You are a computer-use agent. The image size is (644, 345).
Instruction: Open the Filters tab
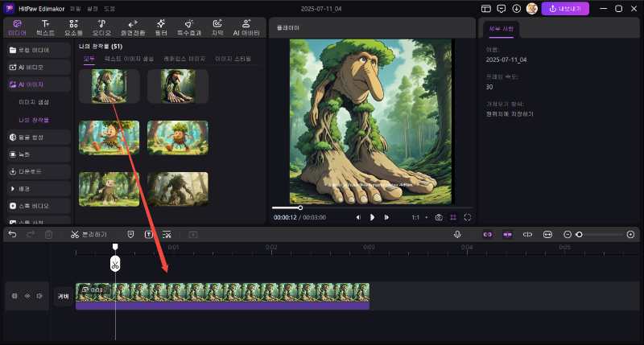click(x=161, y=28)
